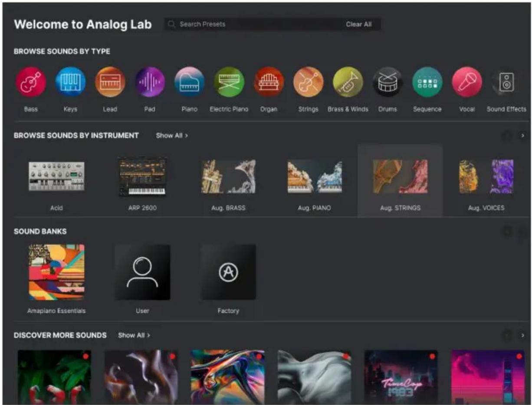
Task: Open the Amapiano Essentials sound bank
Action: tap(56, 272)
